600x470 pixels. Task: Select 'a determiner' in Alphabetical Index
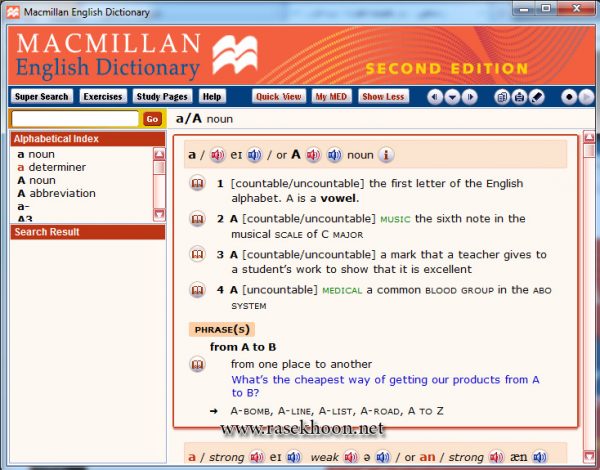click(x=51, y=167)
